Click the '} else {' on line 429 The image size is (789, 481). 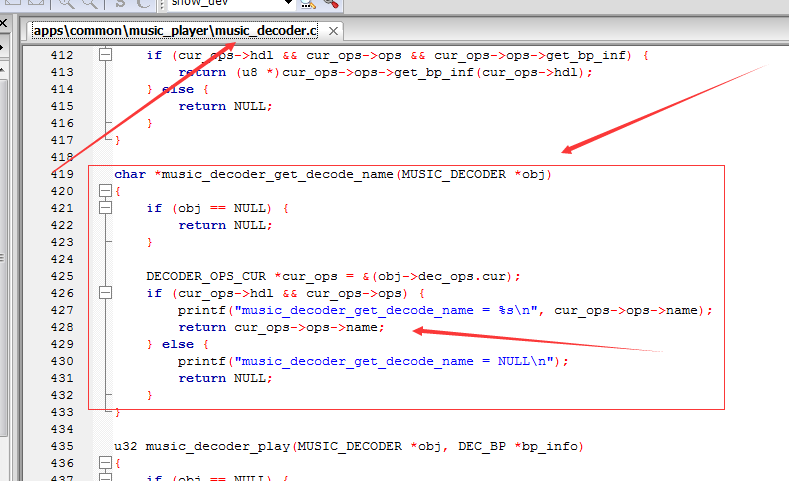point(178,344)
